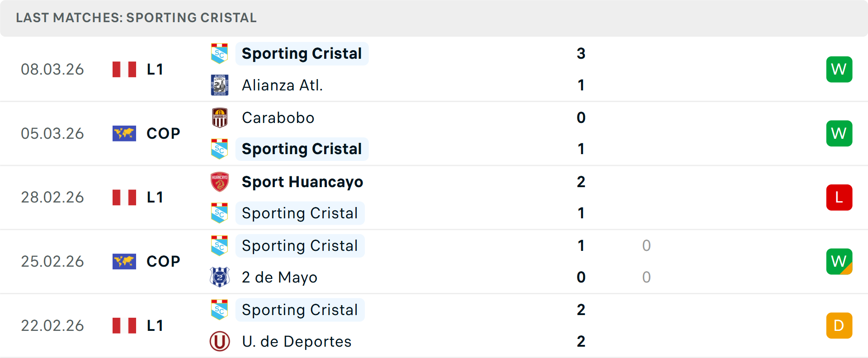The width and height of the screenshot is (868, 358).
Task: Select the Alianza Atl. team logo
Action: tap(220, 85)
